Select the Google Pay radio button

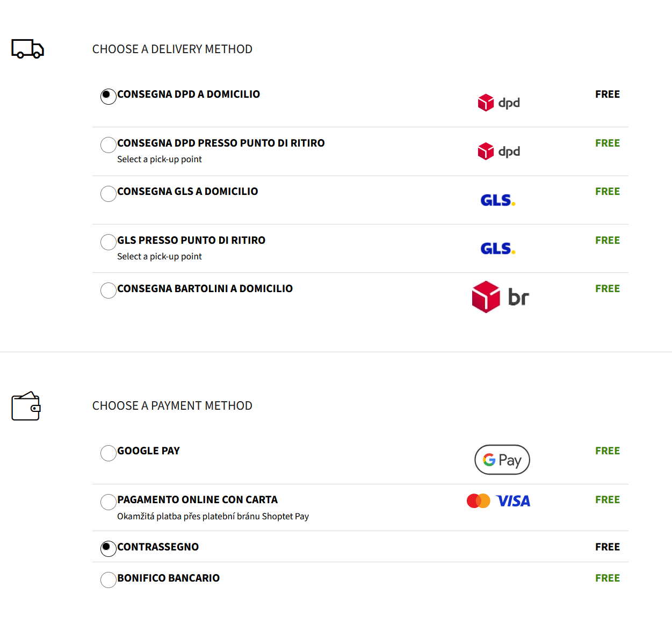point(109,453)
